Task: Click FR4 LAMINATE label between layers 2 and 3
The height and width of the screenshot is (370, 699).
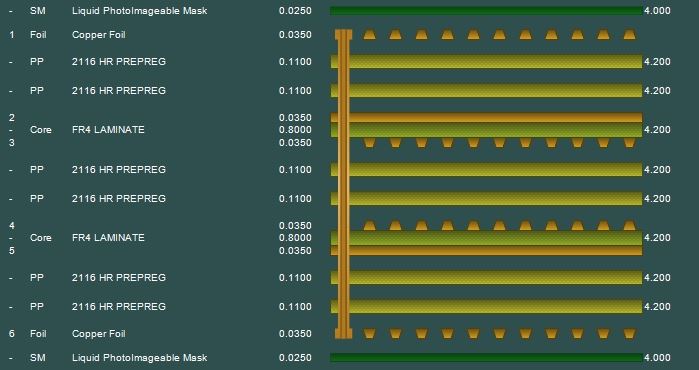Action: click(108, 130)
